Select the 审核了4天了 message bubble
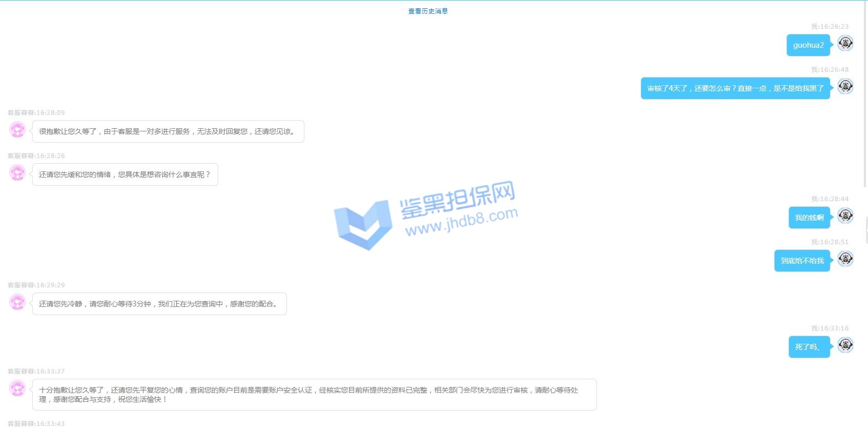 (x=735, y=88)
